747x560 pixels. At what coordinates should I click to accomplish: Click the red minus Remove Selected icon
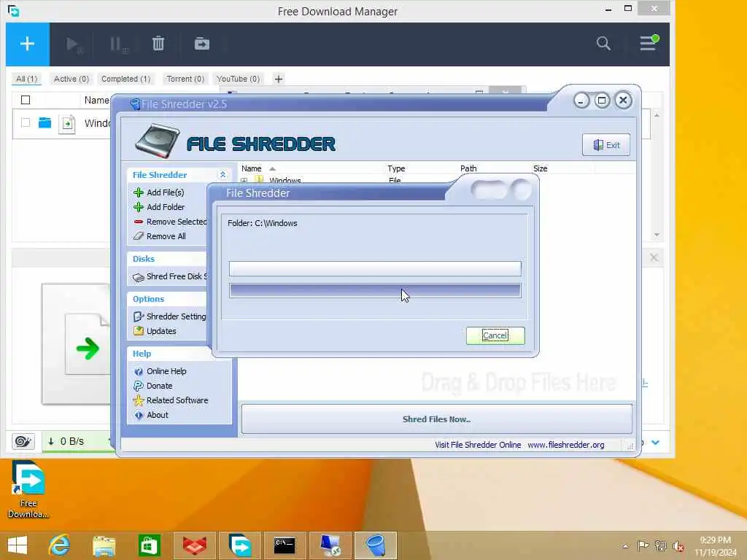click(x=139, y=222)
